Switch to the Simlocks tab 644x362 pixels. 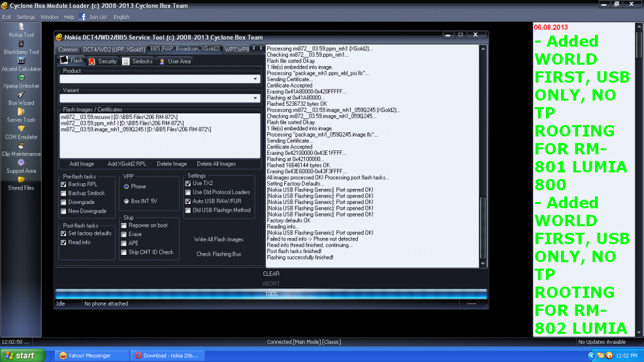(x=138, y=62)
